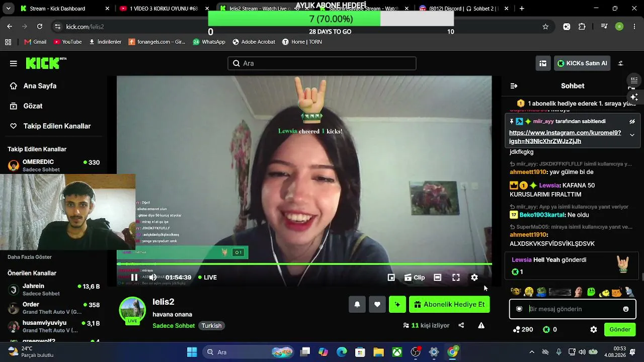The height and width of the screenshot is (362, 644).
Task: Focus the chat message input field
Action: (573, 309)
